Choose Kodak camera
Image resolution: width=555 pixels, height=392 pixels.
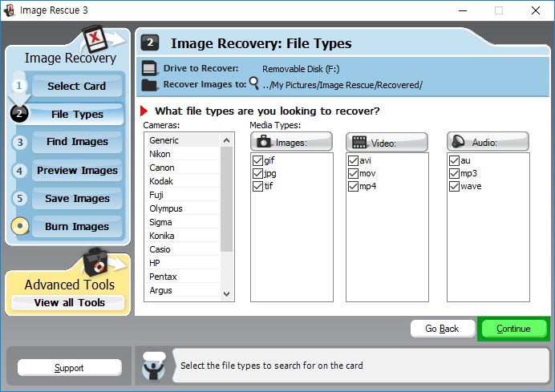(x=183, y=181)
